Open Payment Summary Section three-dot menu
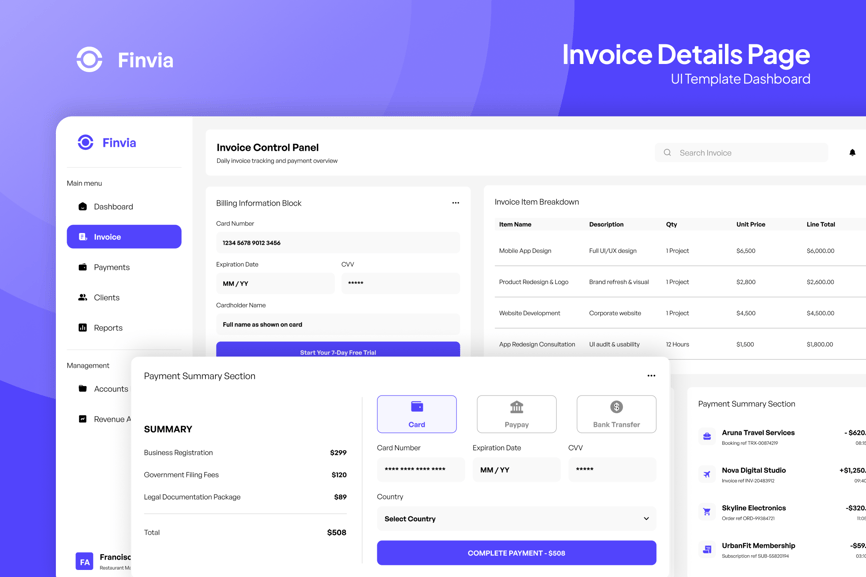 click(651, 376)
